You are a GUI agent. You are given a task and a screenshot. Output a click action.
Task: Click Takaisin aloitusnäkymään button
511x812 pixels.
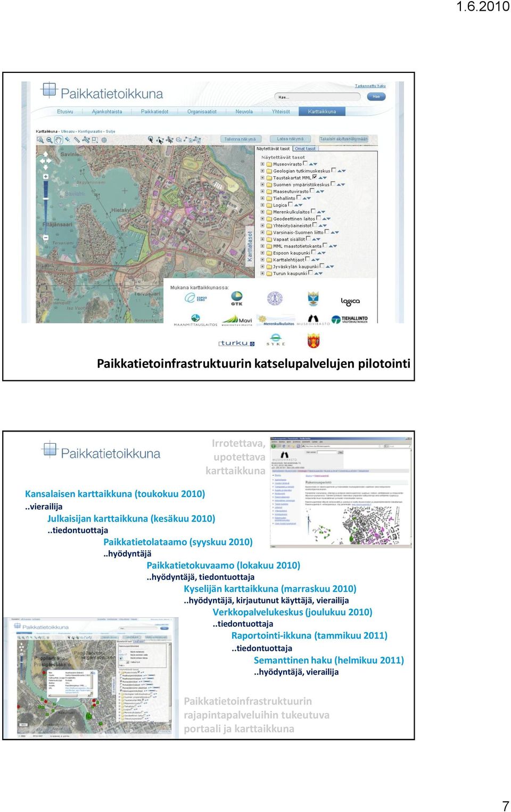(343, 139)
